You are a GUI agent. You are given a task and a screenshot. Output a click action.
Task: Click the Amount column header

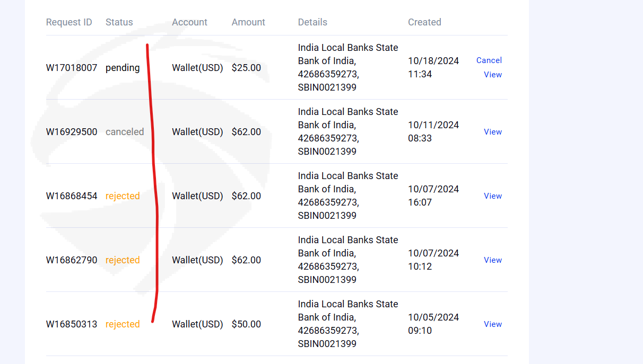pyautogui.click(x=248, y=22)
